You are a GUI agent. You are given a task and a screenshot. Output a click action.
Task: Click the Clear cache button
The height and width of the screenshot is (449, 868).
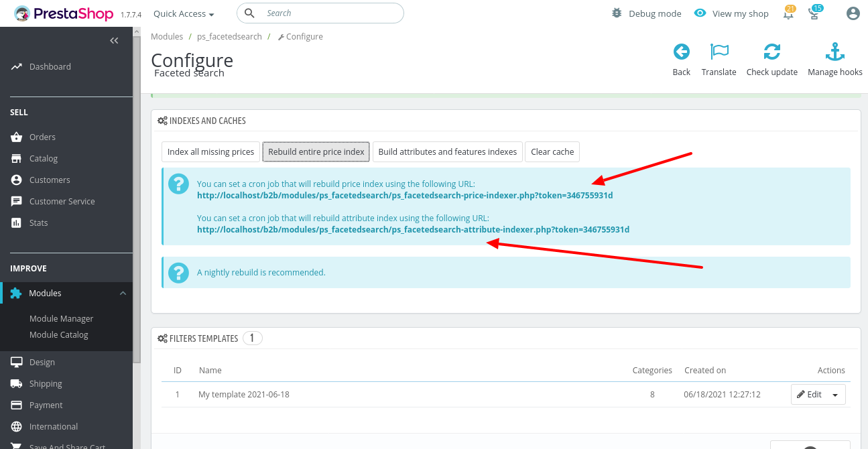point(552,151)
